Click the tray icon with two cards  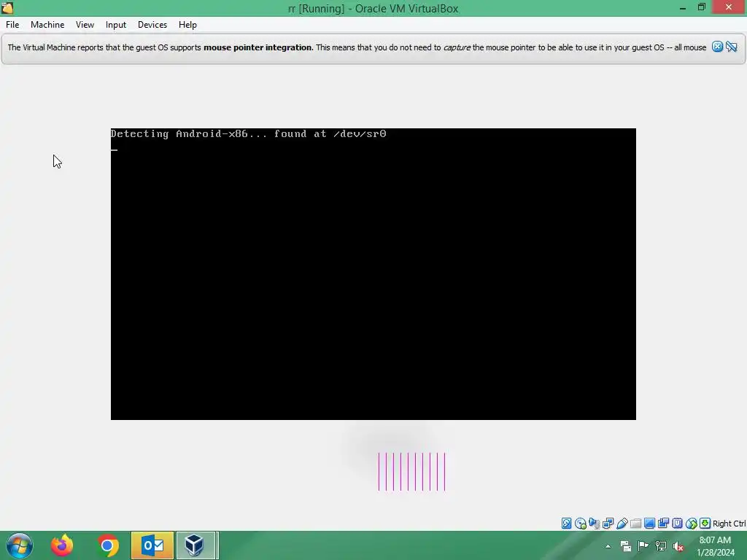(x=625, y=546)
